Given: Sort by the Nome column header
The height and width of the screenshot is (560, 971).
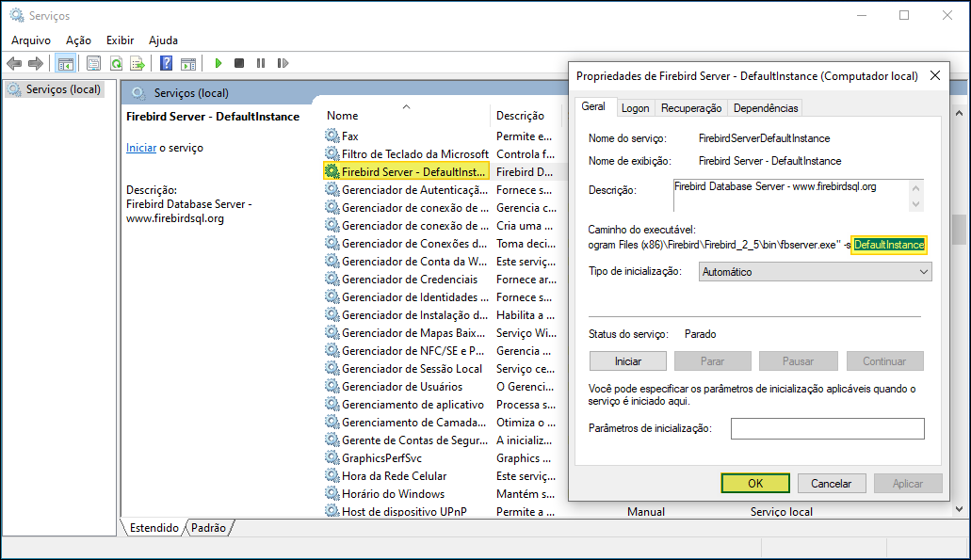Looking at the screenshot, I should 406,116.
